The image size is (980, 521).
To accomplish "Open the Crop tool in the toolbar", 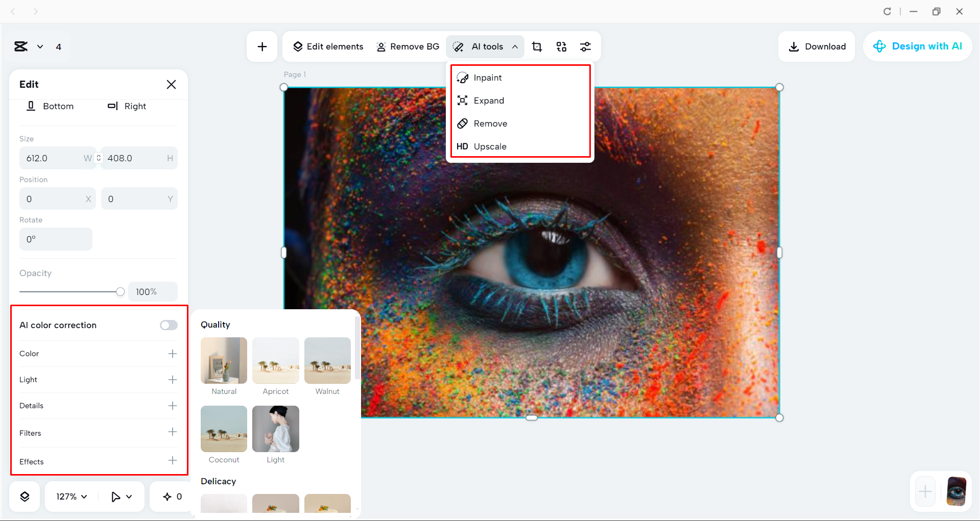I will [x=536, y=46].
